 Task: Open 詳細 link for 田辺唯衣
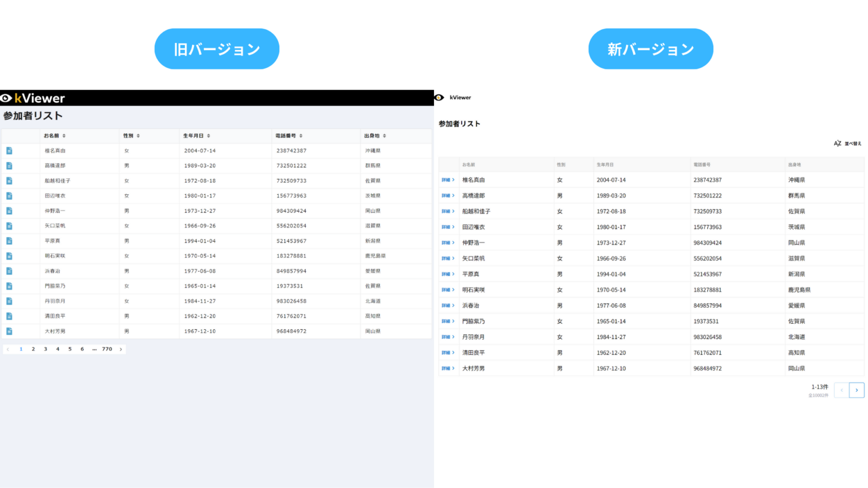click(x=448, y=227)
